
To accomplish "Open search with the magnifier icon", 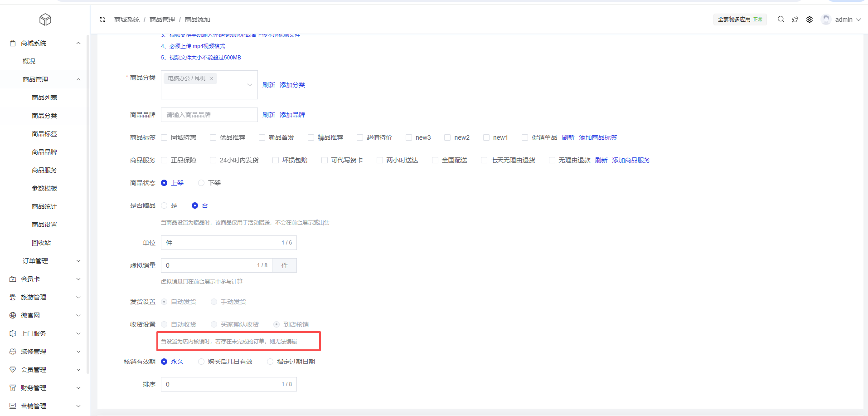I will click(781, 19).
